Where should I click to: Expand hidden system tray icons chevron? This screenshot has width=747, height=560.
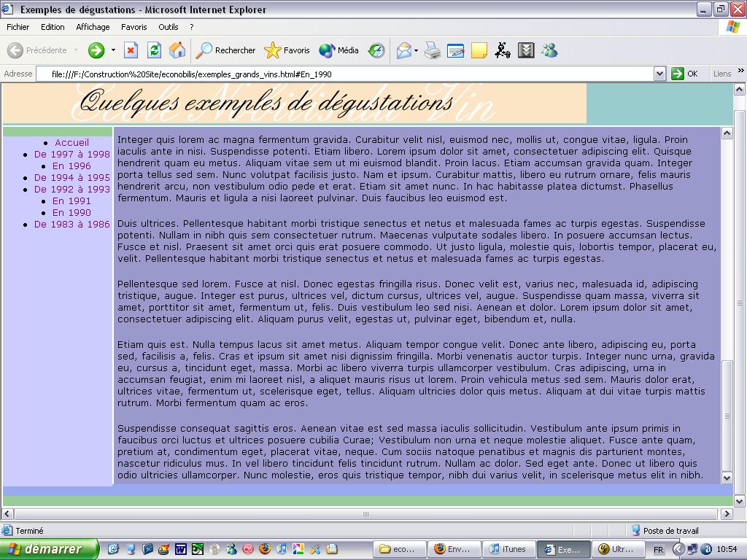point(678,549)
